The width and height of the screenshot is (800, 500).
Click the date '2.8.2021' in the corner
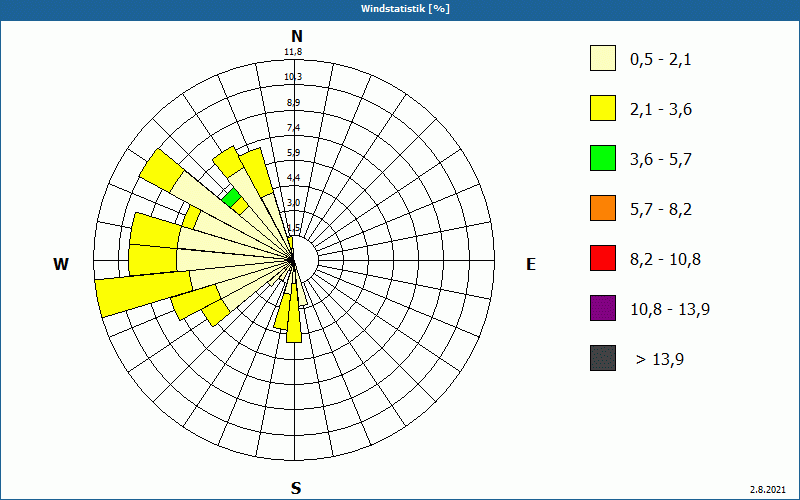click(x=768, y=490)
